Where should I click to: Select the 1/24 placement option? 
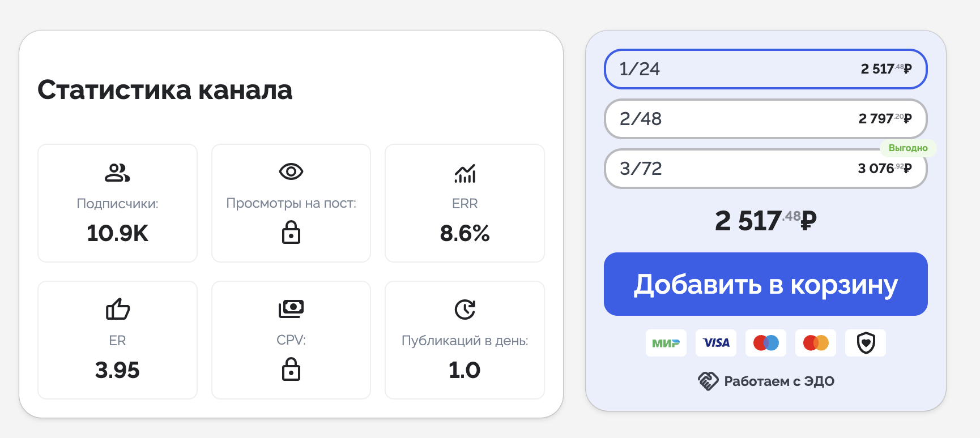765,69
